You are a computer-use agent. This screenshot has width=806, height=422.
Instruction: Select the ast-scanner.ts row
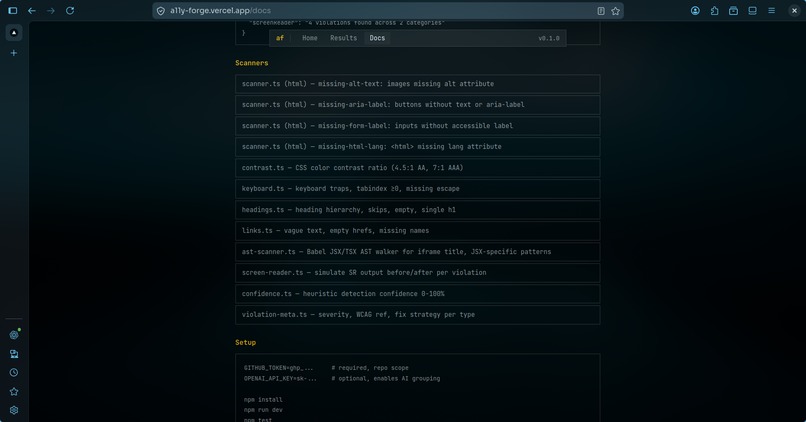417,252
